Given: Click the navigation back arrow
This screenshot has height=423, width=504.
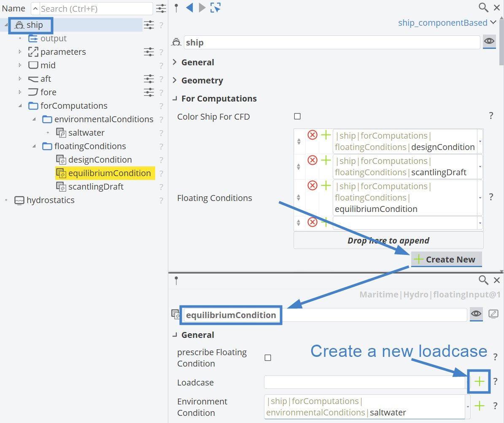Looking at the screenshot, I should click(x=189, y=7).
